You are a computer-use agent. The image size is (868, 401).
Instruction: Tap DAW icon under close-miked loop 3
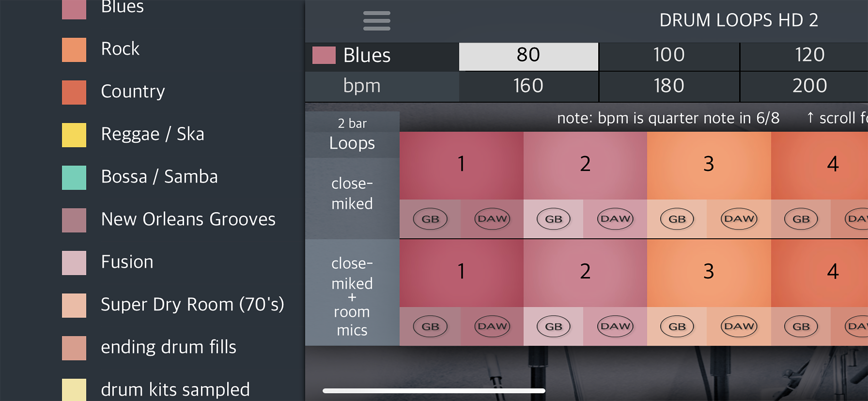coord(739,219)
